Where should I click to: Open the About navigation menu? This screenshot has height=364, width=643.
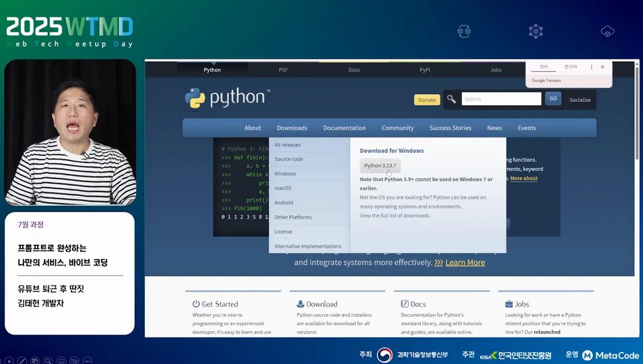252,128
